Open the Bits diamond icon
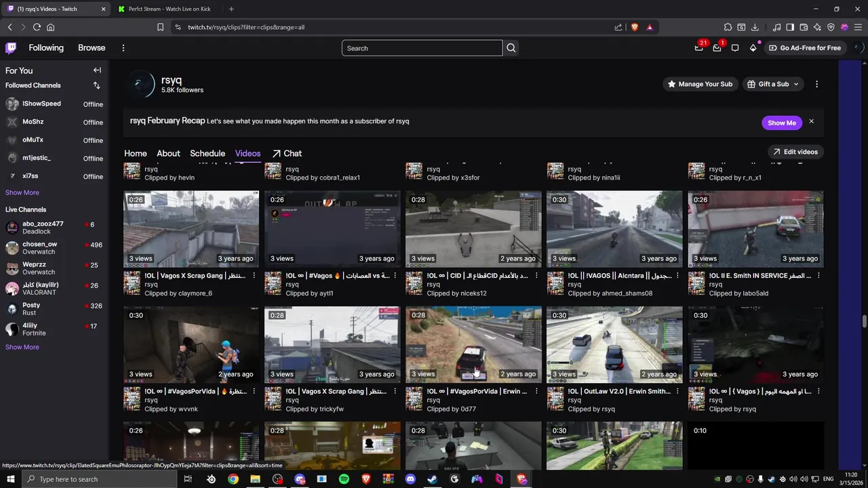This screenshot has height=488, width=868. 753,47
